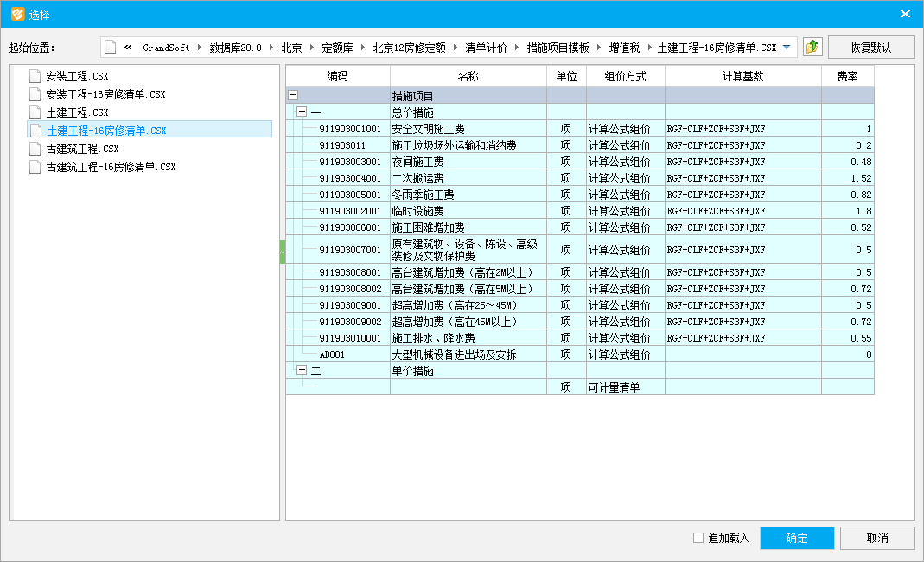Select the 施工排水、降水费 row

click(580, 339)
